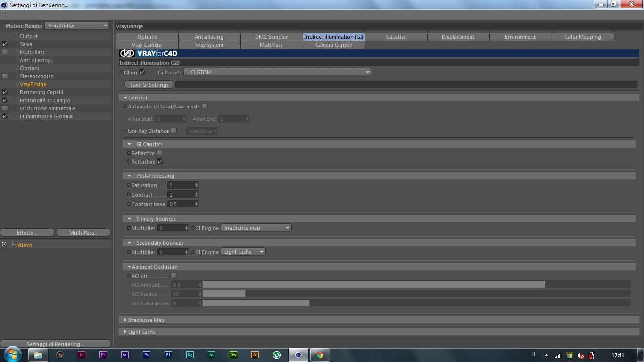Screen dimensions: 644x362
Task: Switch to the Antialiasing tab
Action: [209, 37]
